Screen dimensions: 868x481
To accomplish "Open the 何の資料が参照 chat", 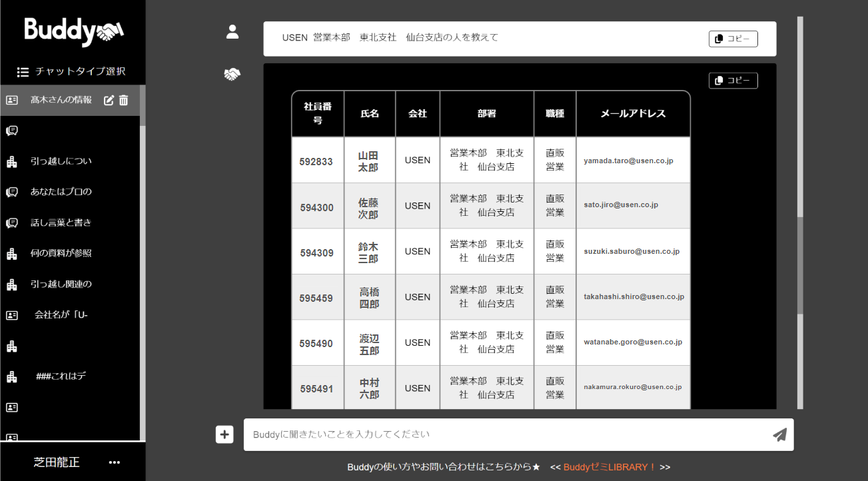I will pos(61,253).
